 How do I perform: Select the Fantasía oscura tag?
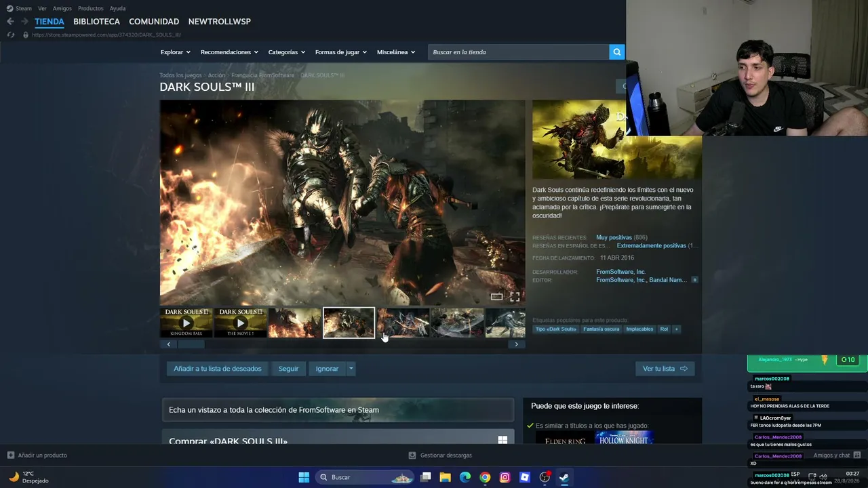tap(601, 329)
